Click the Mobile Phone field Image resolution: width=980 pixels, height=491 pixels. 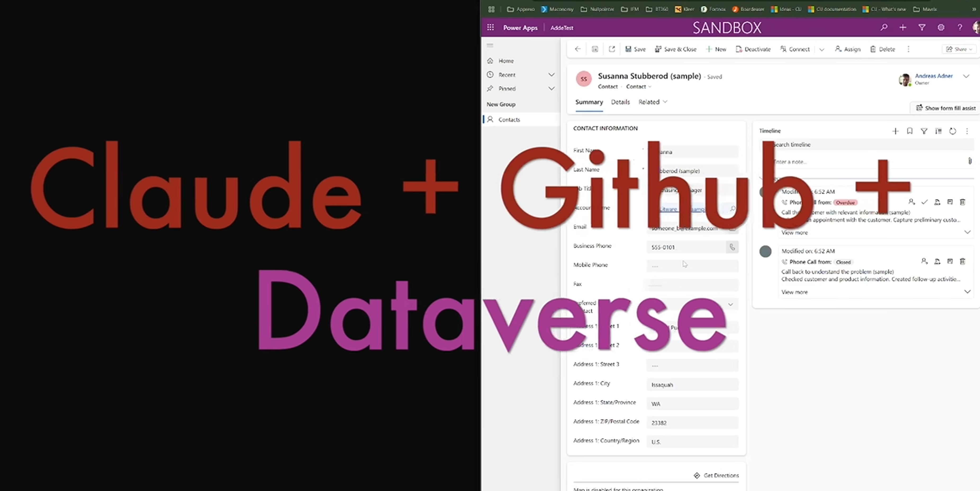pyautogui.click(x=692, y=266)
